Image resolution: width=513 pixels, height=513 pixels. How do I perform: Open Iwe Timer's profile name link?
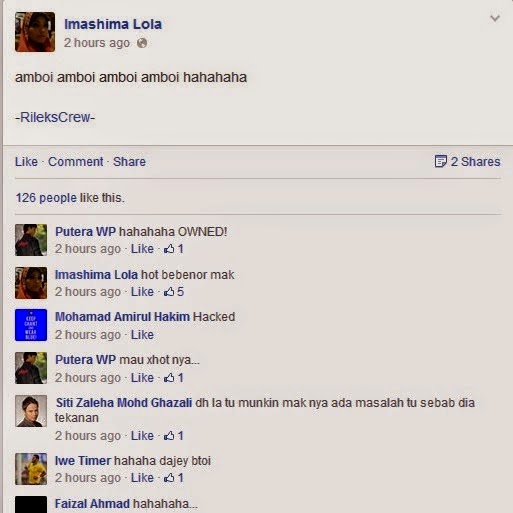83,461
